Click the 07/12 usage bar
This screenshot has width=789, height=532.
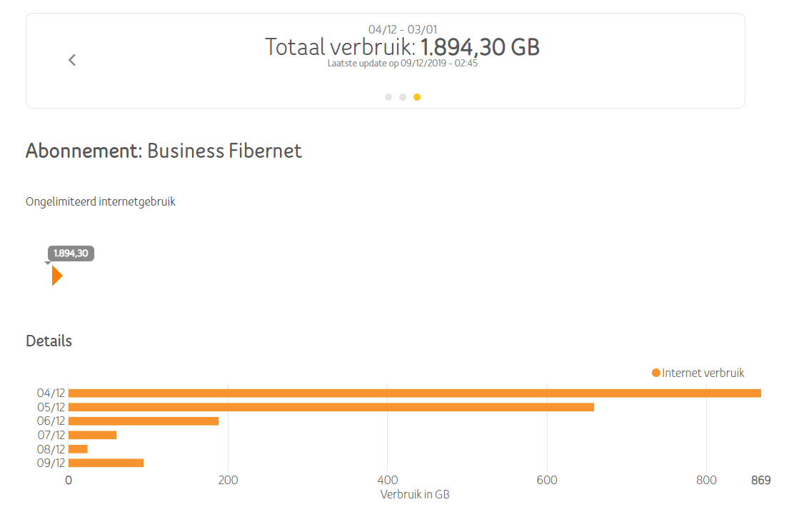point(92,435)
